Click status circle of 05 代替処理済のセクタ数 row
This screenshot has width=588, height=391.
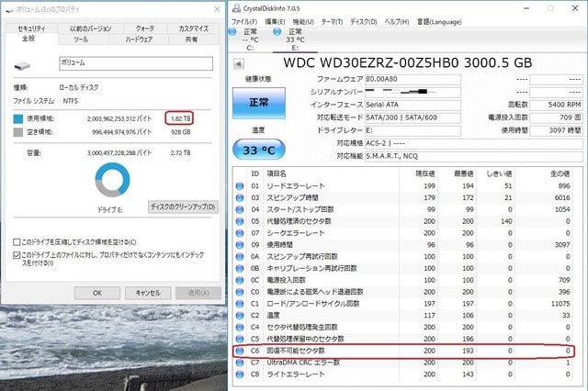click(x=240, y=221)
